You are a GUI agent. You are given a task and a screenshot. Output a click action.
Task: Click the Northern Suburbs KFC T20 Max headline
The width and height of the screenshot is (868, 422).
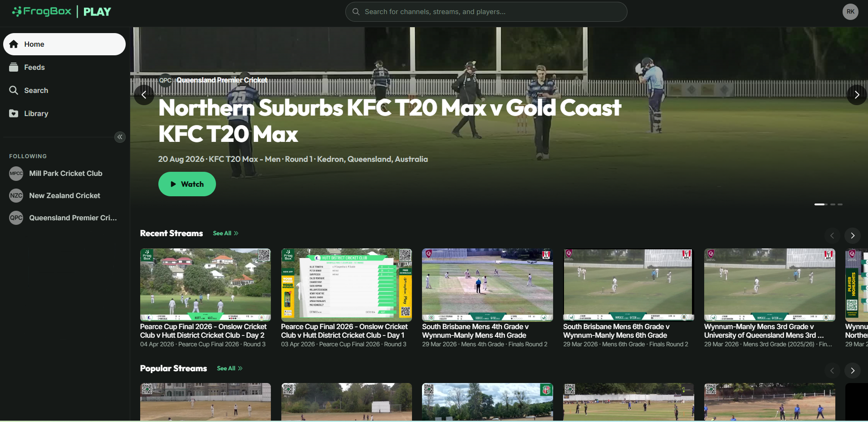[390, 121]
